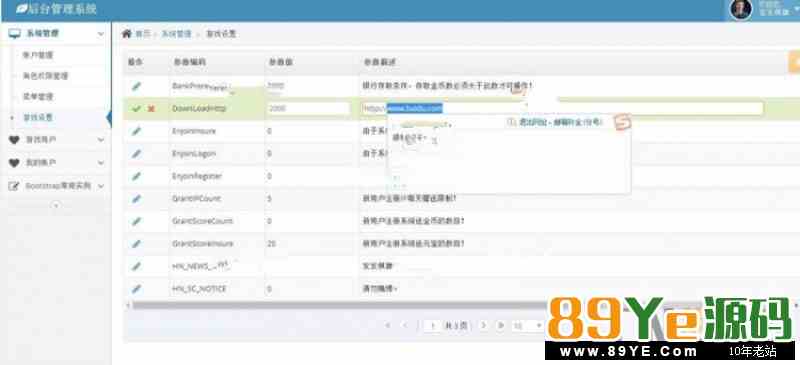The image size is (800, 365).
Task: Select the highlighted active sidebar submenu item
Action: 38,117
